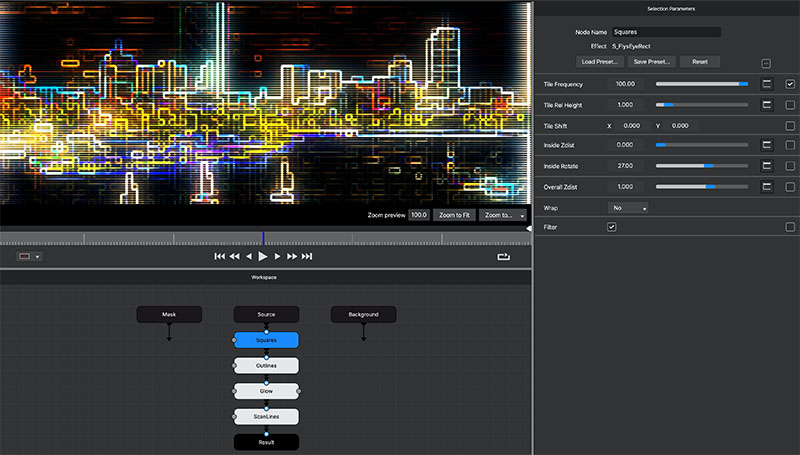Click the Overall Zdist slider

point(701,187)
